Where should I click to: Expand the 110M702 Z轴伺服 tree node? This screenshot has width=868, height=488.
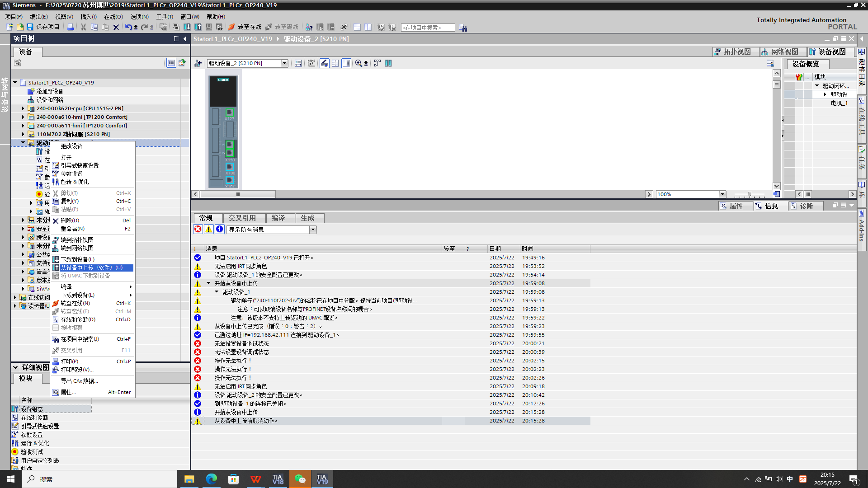pyautogui.click(x=23, y=134)
